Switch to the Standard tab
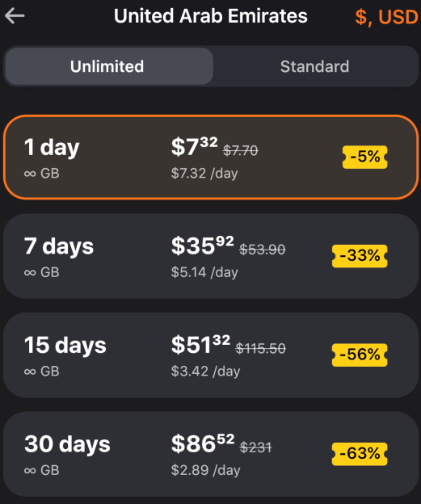Viewport: 421px width, 504px height. tap(314, 66)
